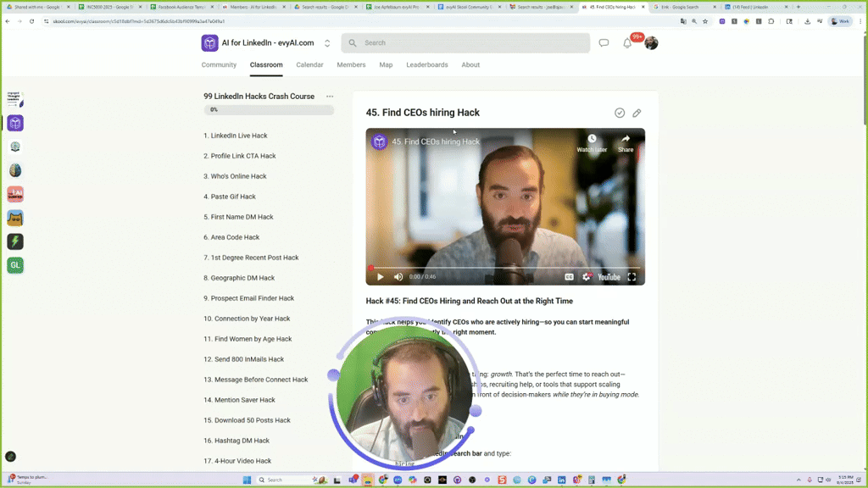The width and height of the screenshot is (868, 488).
Task: Click Watch later on the video
Action: 592,143
